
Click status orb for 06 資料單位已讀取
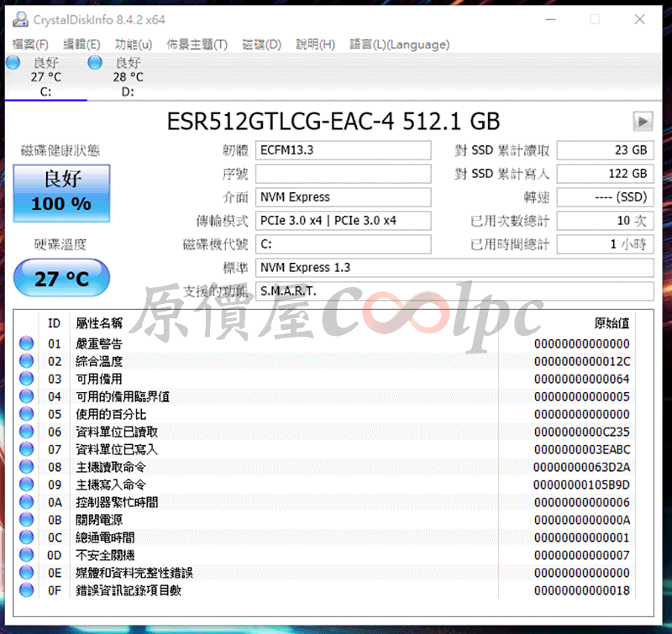coord(27,432)
